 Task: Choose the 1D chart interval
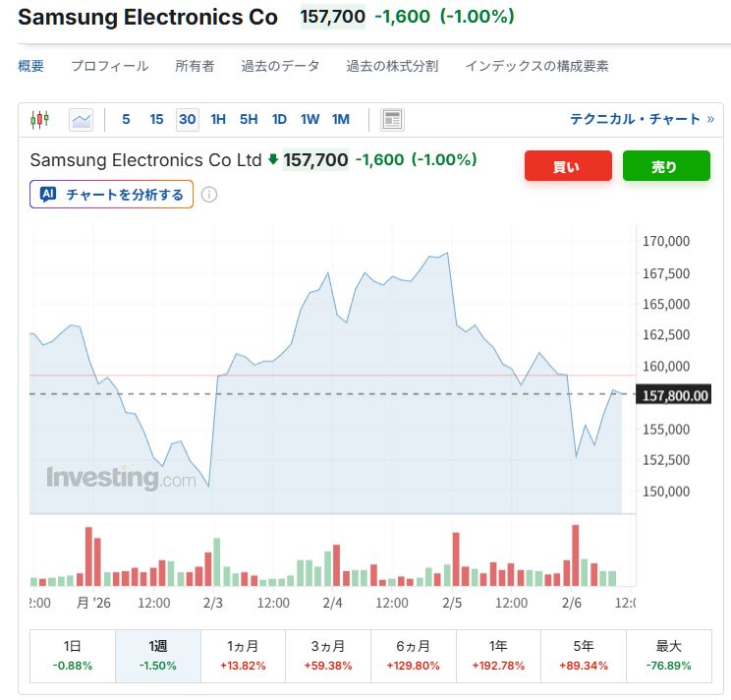point(279,120)
